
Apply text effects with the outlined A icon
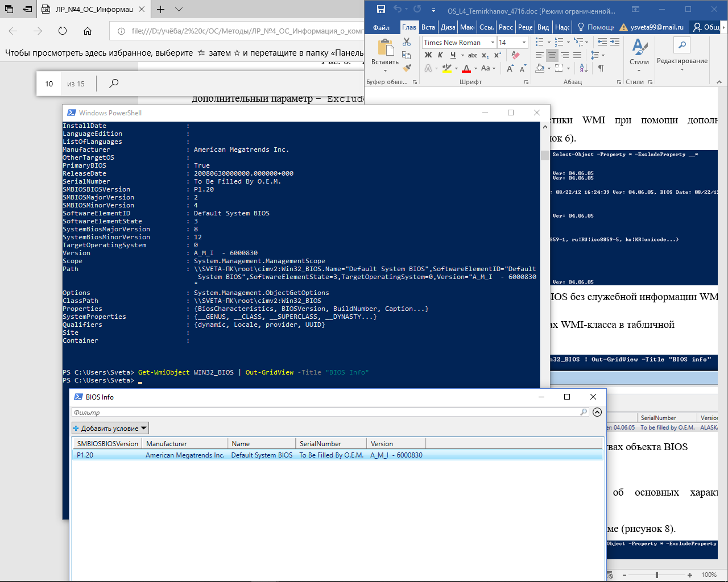(x=428, y=68)
